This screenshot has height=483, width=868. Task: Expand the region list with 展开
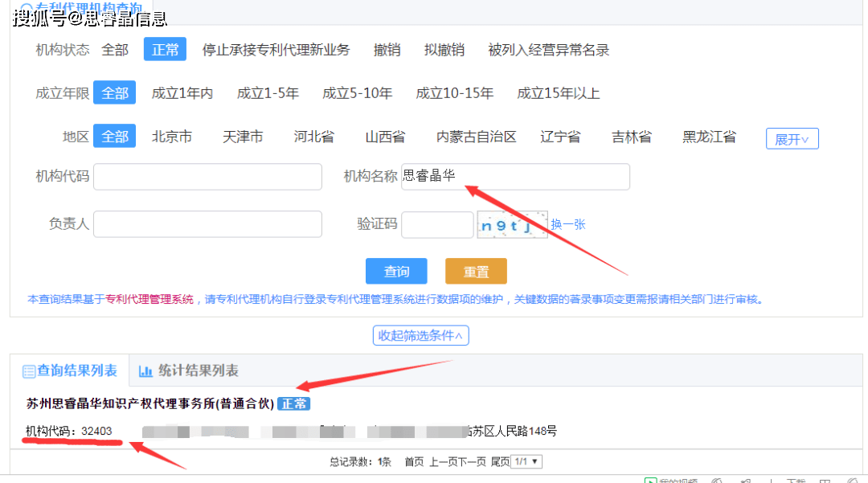coord(792,139)
